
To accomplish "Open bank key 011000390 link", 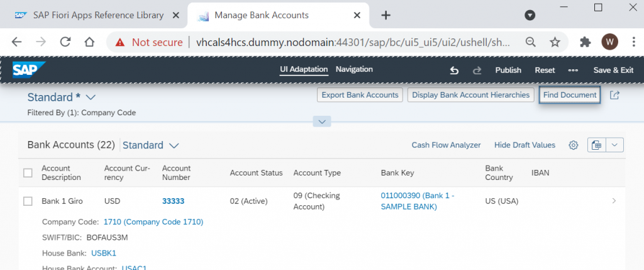I will (x=418, y=201).
